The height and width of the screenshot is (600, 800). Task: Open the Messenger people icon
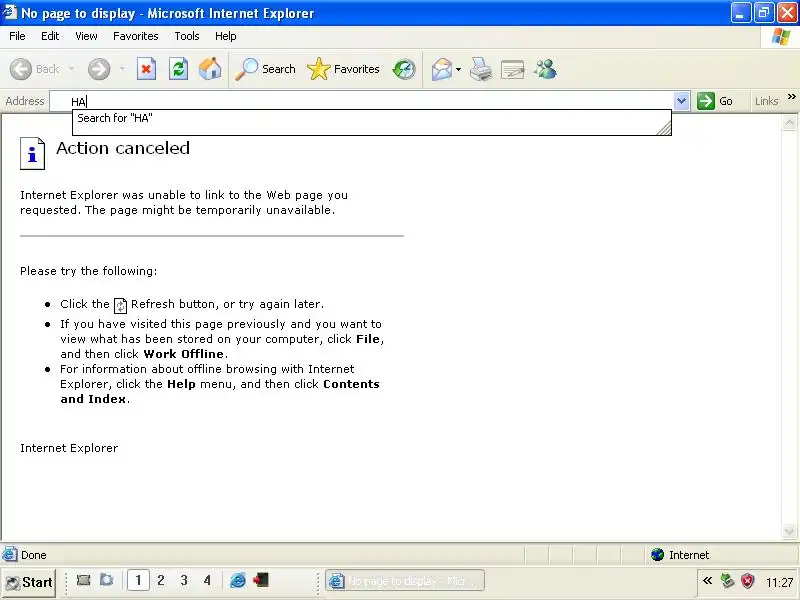point(545,69)
